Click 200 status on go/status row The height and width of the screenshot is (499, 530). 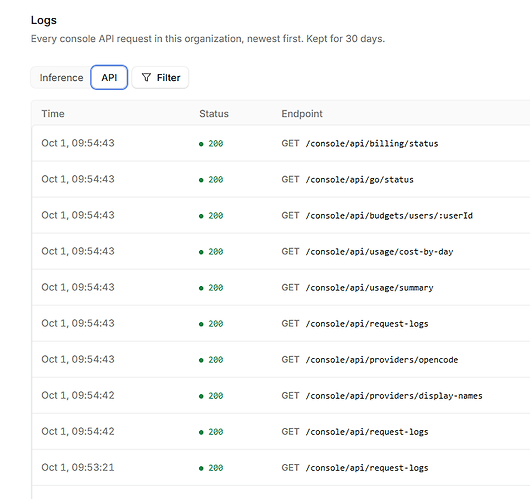[x=211, y=180]
